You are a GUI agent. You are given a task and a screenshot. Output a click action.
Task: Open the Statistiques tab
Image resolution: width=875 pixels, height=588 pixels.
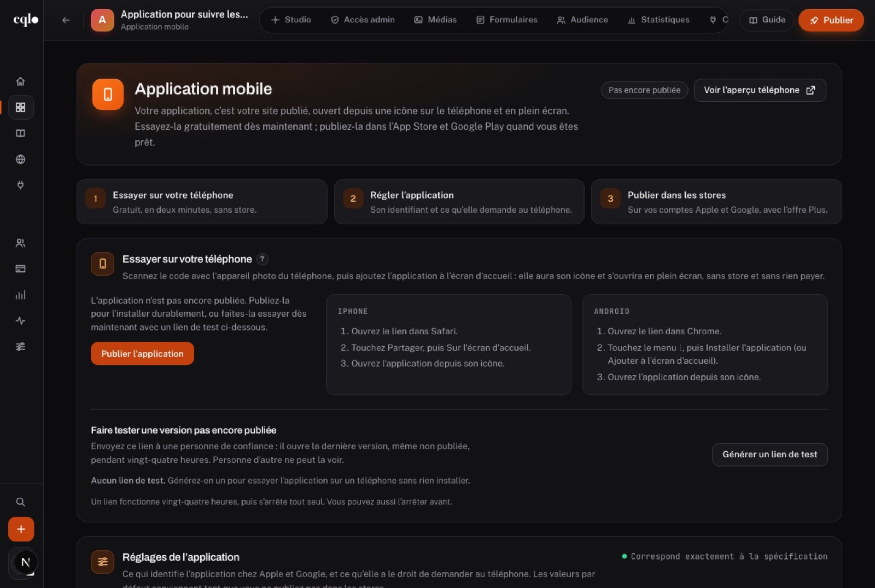[x=658, y=20]
